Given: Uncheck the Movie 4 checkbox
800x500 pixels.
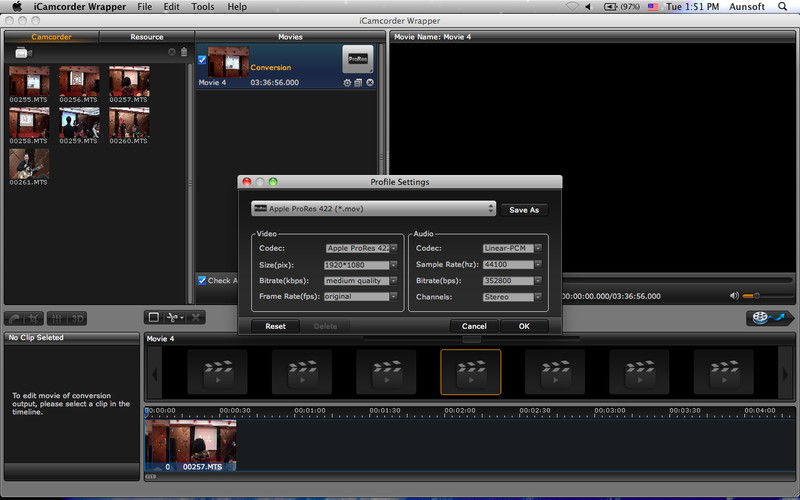Looking at the screenshot, I should 202,60.
